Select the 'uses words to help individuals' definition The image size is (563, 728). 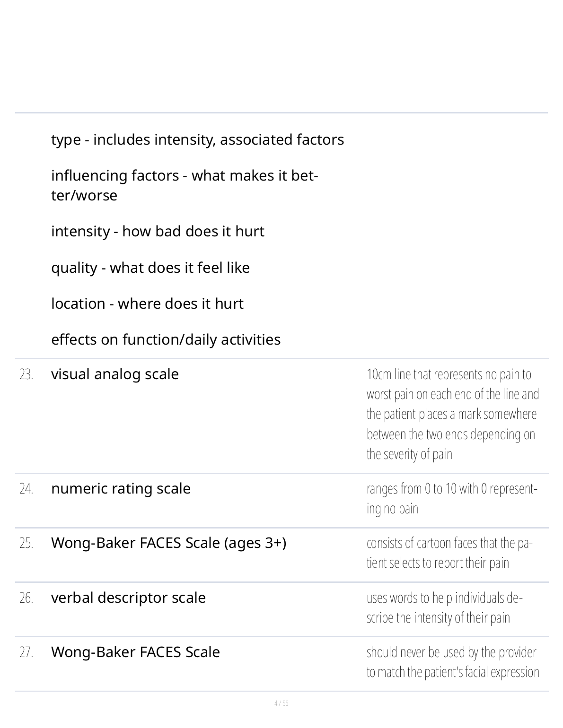point(444,607)
